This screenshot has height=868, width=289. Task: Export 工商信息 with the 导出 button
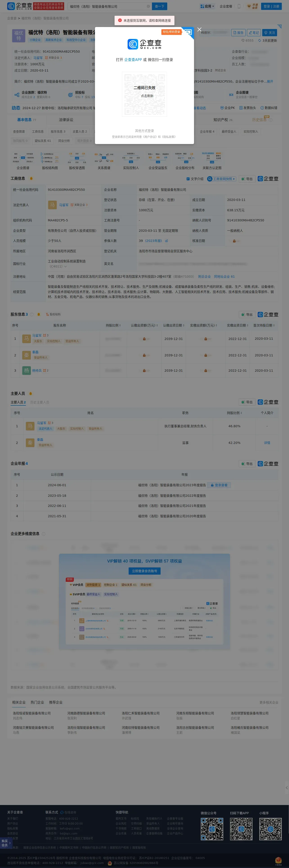247,179
